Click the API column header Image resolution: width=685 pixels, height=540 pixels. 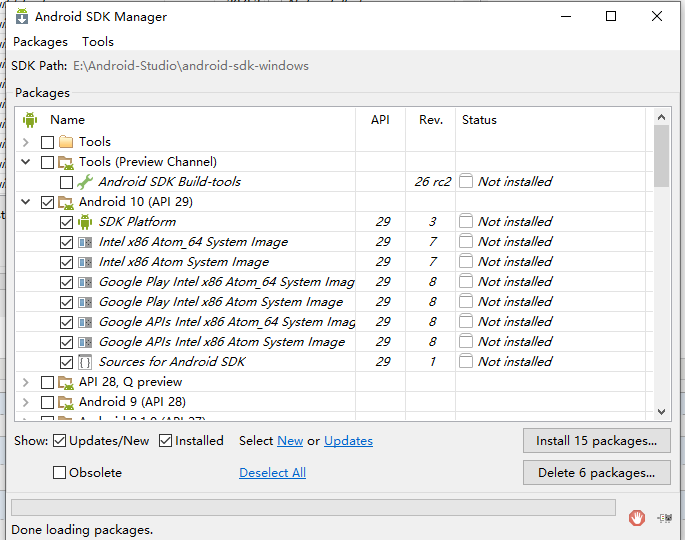point(380,120)
